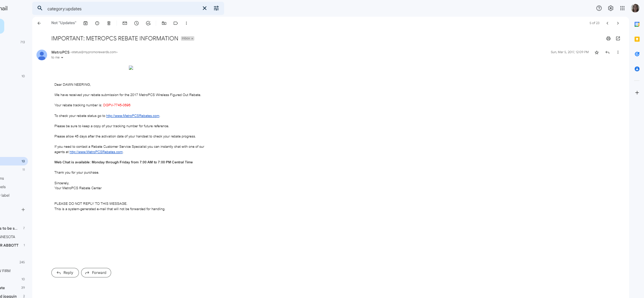Image resolution: width=644 pixels, height=298 pixels.
Task: Open the Labels icon in the toolbar
Action: pos(176,23)
